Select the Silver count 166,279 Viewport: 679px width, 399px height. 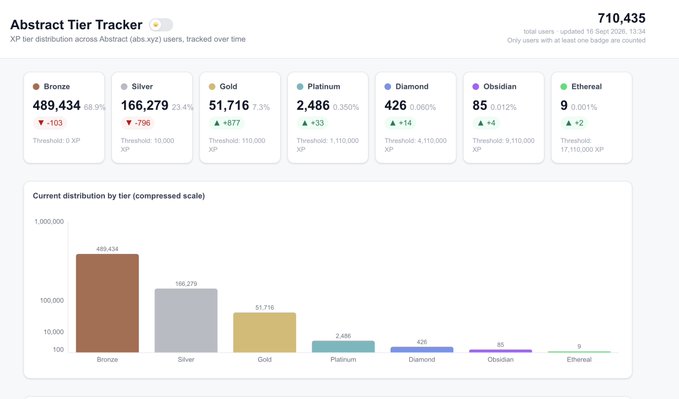click(x=145, y=105)
